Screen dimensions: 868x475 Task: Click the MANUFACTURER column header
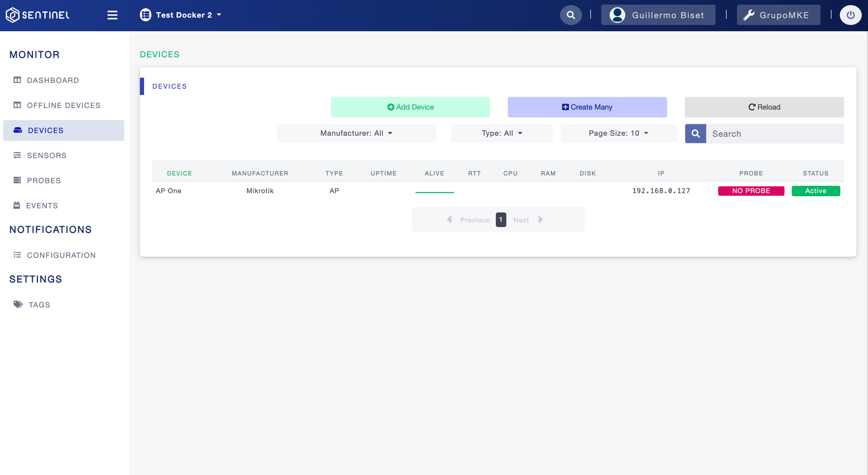(x=260, y=173)
